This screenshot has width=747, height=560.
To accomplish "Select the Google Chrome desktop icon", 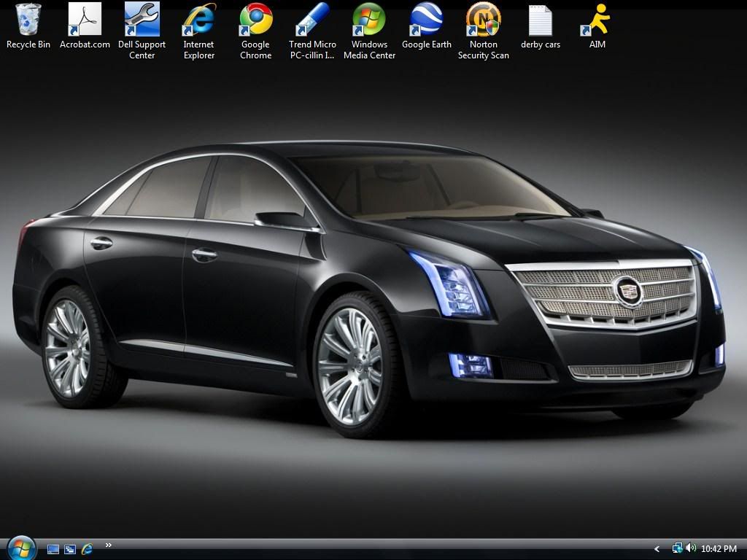I will tap(255, 20).
